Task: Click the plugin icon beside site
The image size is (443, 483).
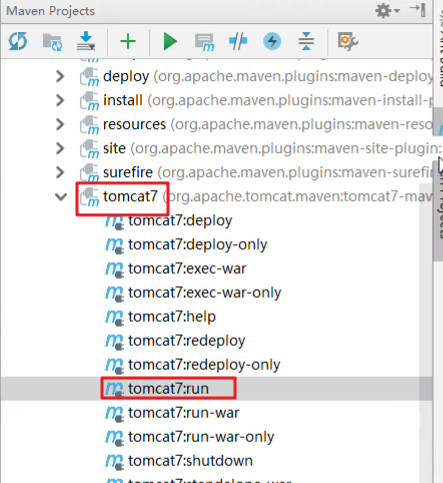Action: point(89,149)
